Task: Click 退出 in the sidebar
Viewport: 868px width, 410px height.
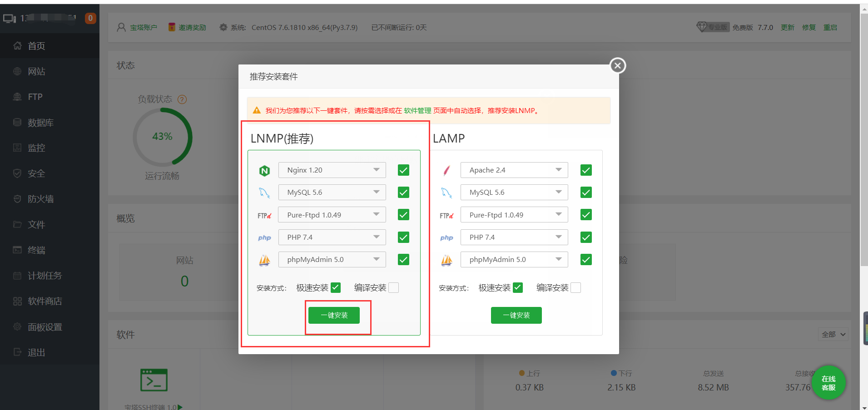Action: (x=50, y=352)
